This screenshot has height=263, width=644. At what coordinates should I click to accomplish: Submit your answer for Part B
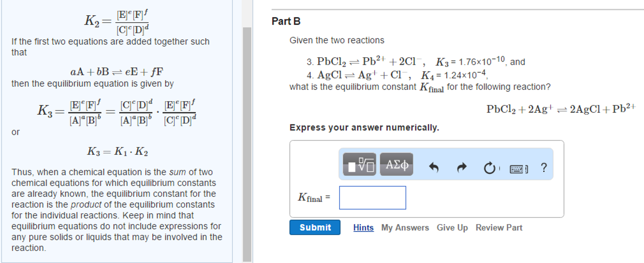(314, 227)
